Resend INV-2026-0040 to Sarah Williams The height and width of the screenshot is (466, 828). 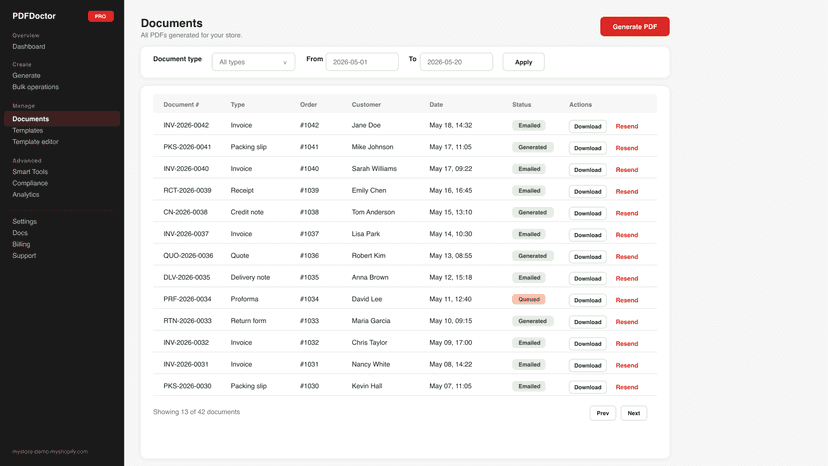point(627,170)
